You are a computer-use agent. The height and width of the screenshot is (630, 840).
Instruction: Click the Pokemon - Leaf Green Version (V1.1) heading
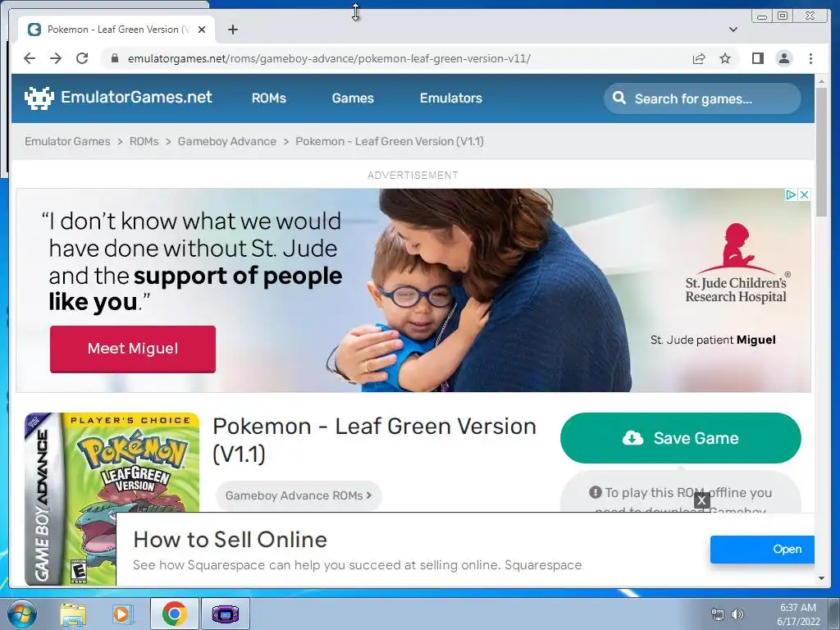pos(374,441)
